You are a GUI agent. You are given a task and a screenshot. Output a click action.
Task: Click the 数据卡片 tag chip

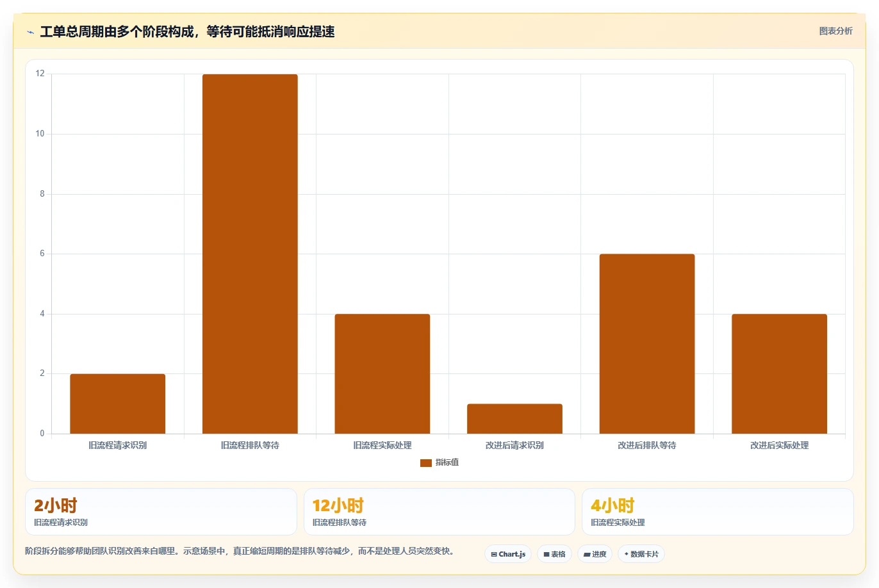(x=641, y=554)
